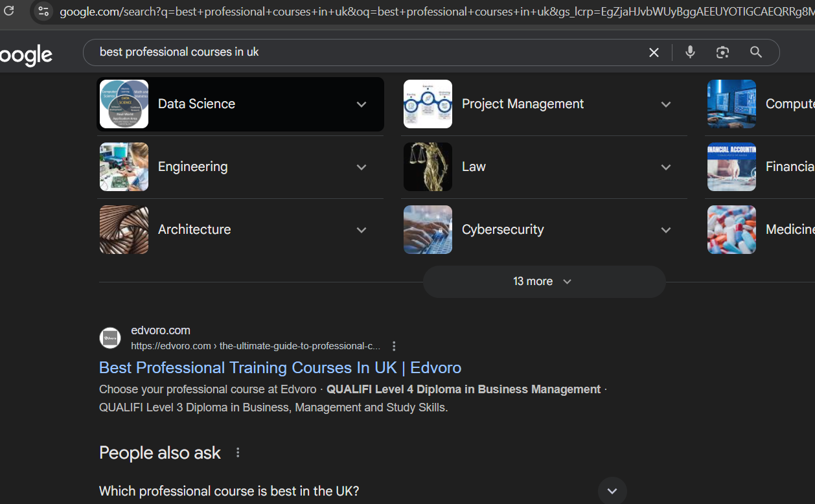Open three-dot menu beside edvoro.com result
815x504 pixels.
pyautogui.click(x=394, y=346)
